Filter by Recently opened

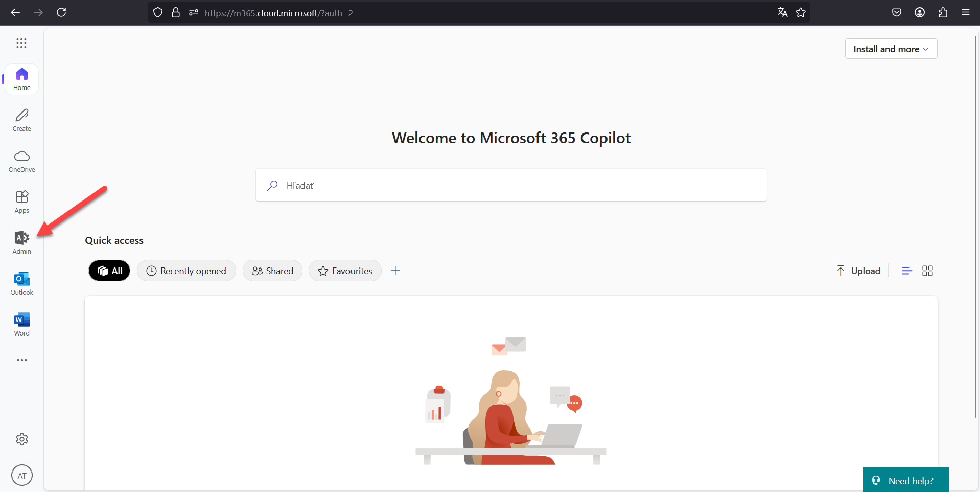click(x=186, y=271)
